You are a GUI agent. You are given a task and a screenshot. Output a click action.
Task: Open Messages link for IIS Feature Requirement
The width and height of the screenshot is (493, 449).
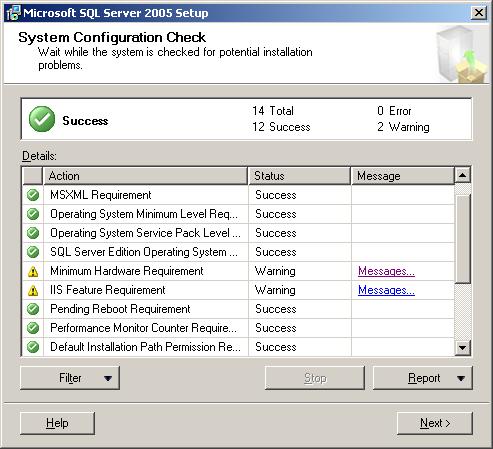pos(386,290)
